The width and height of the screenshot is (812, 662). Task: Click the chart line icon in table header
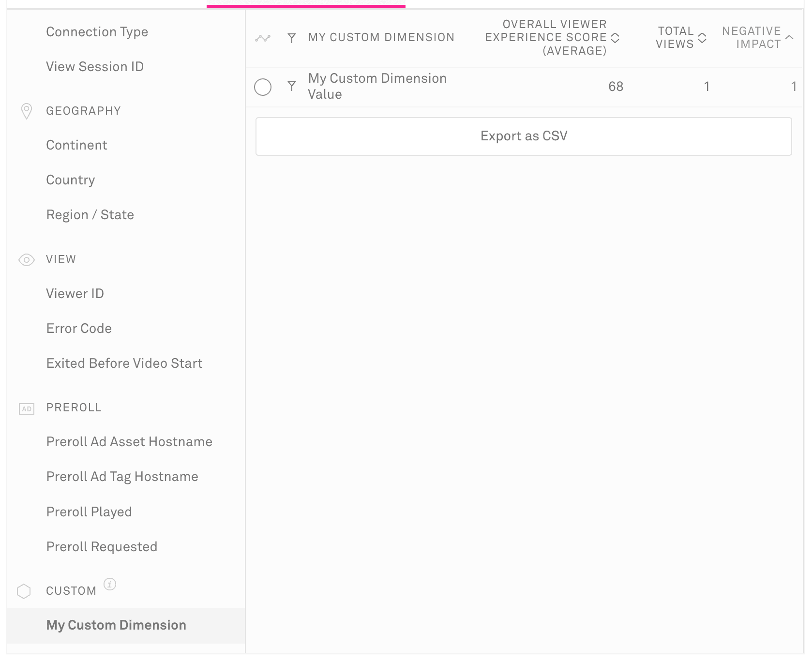coord(263,38)
